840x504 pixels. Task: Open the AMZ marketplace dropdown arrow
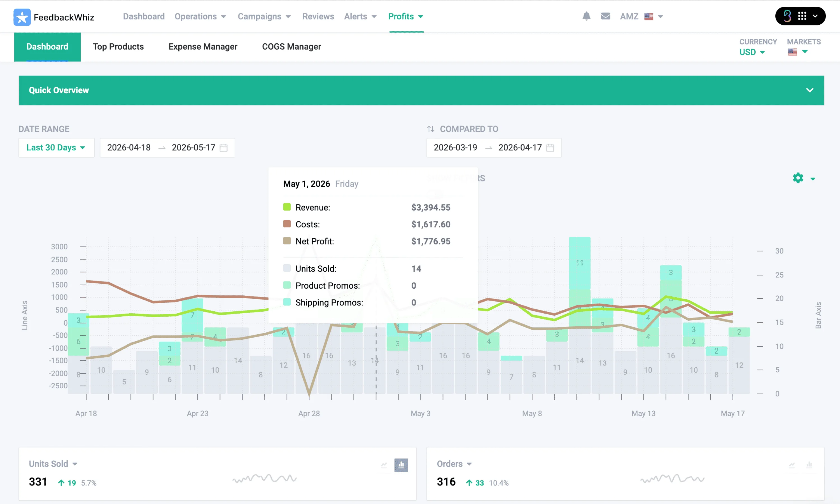point(661,16)
